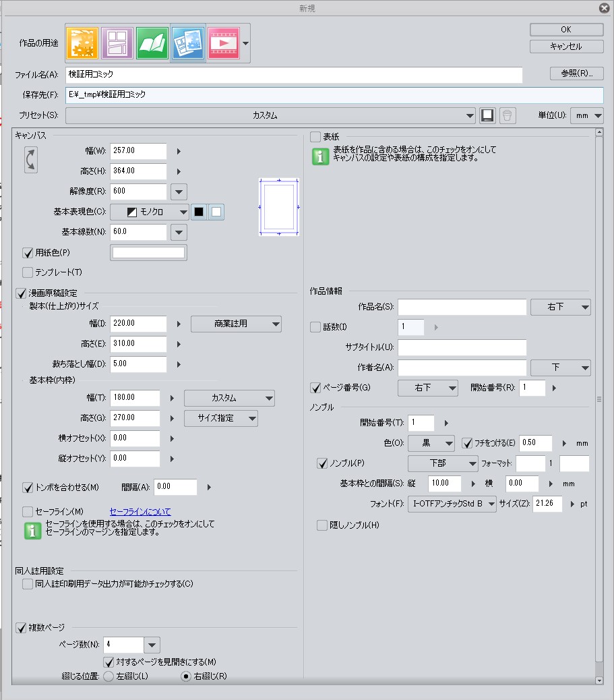The width and height of the screenshot is (614, 700).
Task: Click the 間隔(A) spacing arrow
Action: 209,487
